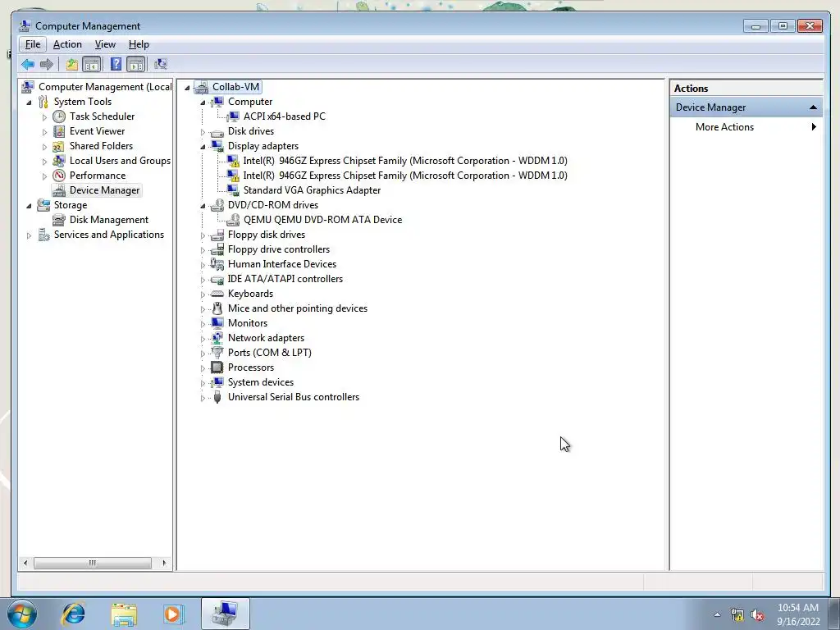The image size is (840, 630).
Task: Expand the Floppy disk drives category
Action: click(x=203, y=235)
